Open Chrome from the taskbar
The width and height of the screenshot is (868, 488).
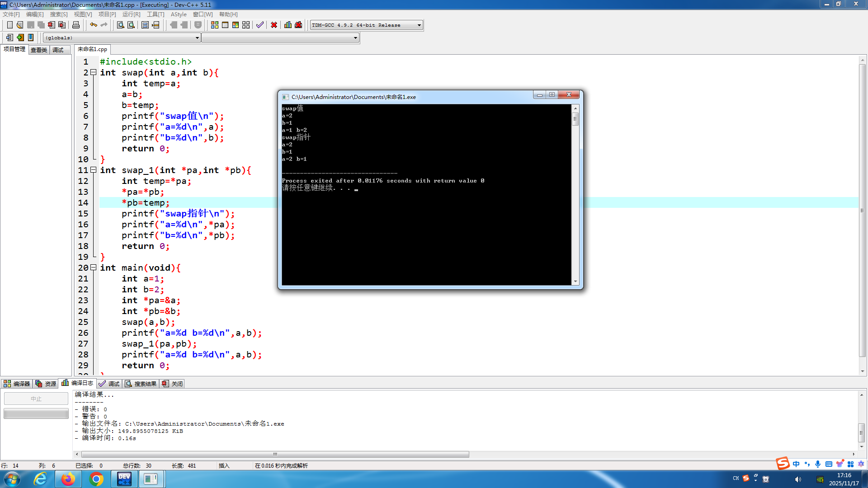[x=96, y=479]
